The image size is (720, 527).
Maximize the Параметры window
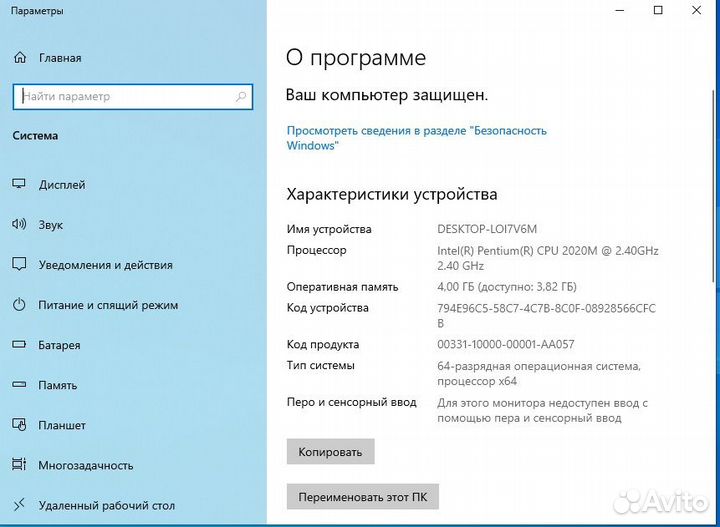coord(658,10)
